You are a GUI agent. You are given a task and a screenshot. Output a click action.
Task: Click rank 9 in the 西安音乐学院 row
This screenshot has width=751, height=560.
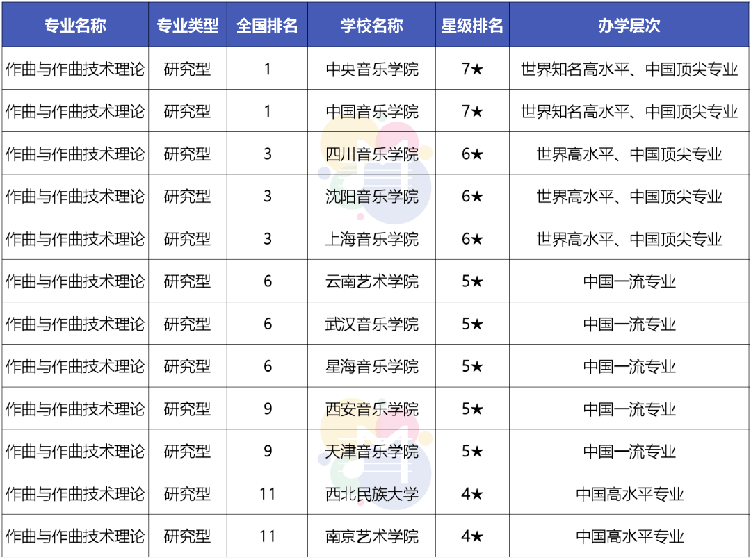pyautogui.click(x=267, y=409)
